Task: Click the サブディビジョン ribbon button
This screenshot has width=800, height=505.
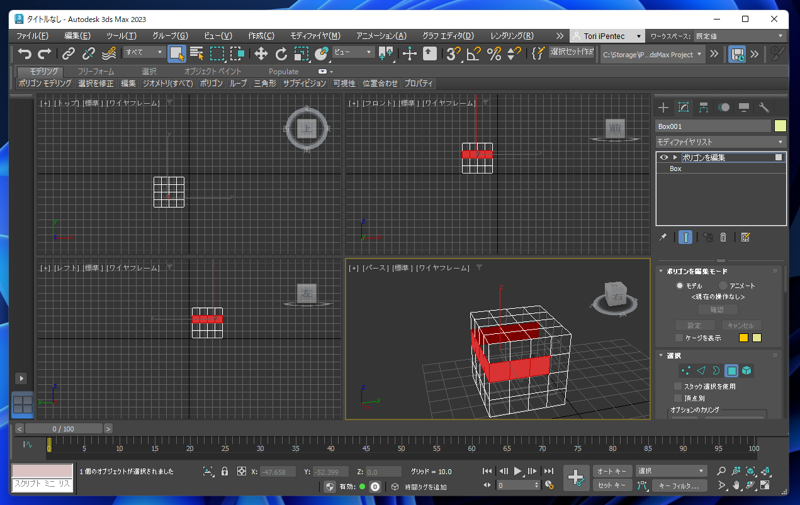Action: click(x=305, y=83)
